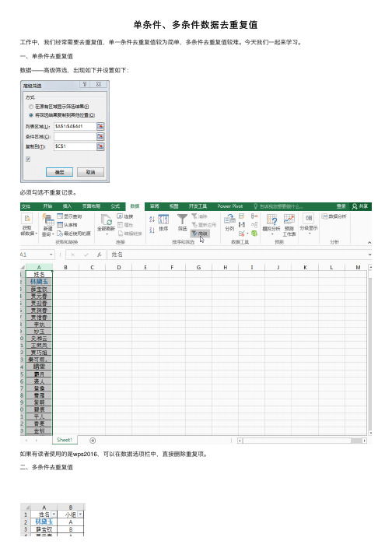
Task: Click the 模拟分析 what-if analysis icon
Action: 271,223
